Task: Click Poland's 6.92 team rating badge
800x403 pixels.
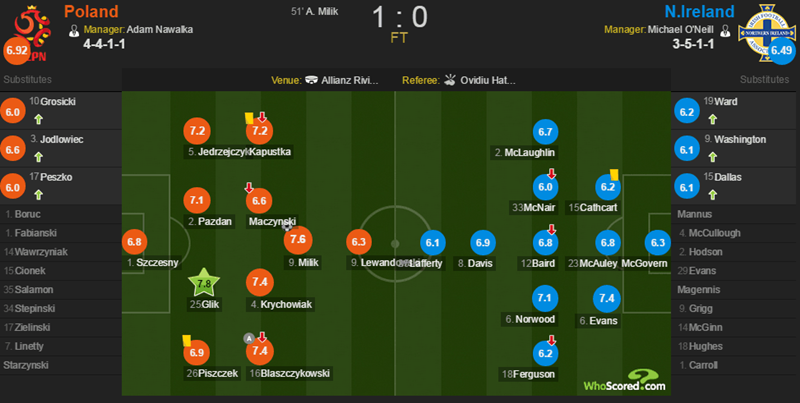Action: (x=17, y=50)
